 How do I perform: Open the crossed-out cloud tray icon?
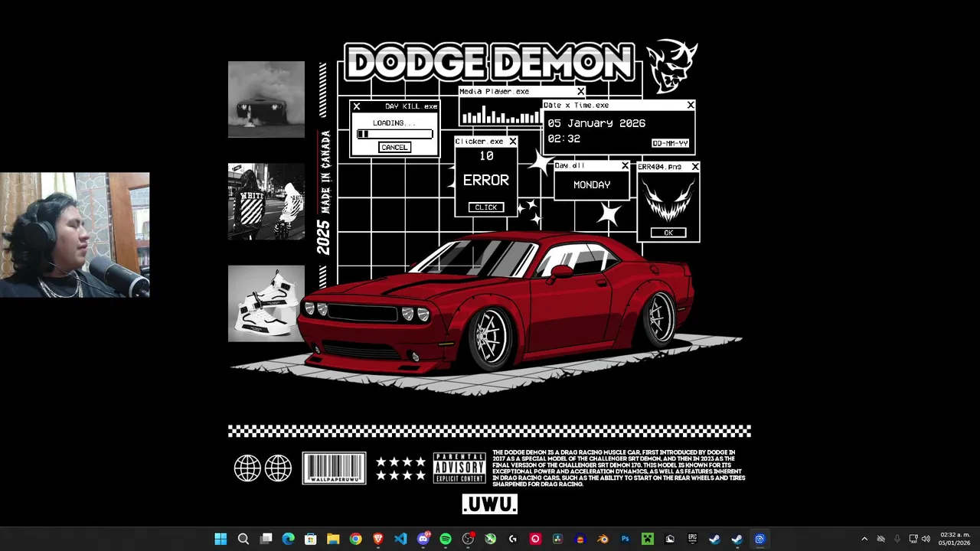tap(880, 539)
